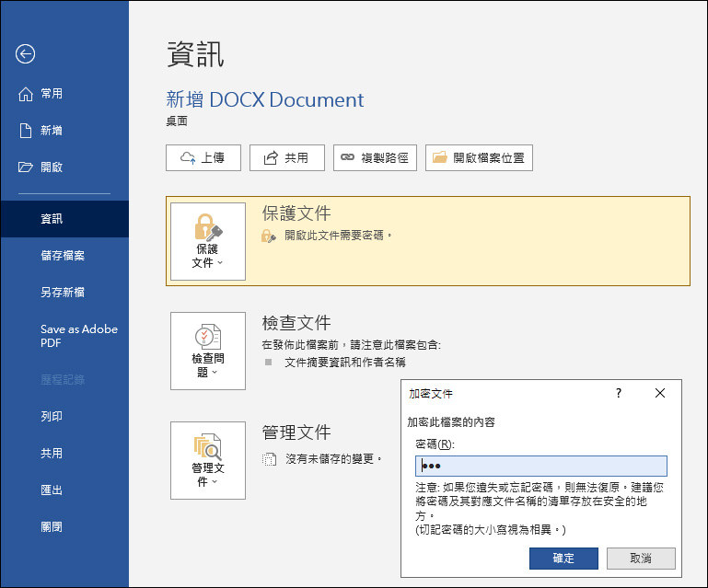Image resolution: width=708 pixels, height=588 pixels.
Task: Select the 資訊 tab in sidebar
Action: coord(64,219)
